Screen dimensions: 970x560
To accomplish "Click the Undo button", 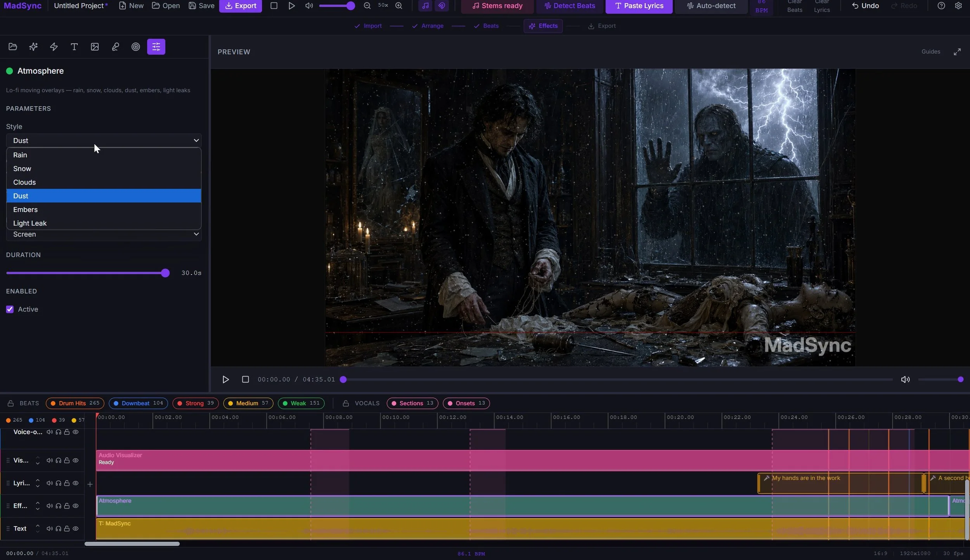I will [x=865, y=6].
